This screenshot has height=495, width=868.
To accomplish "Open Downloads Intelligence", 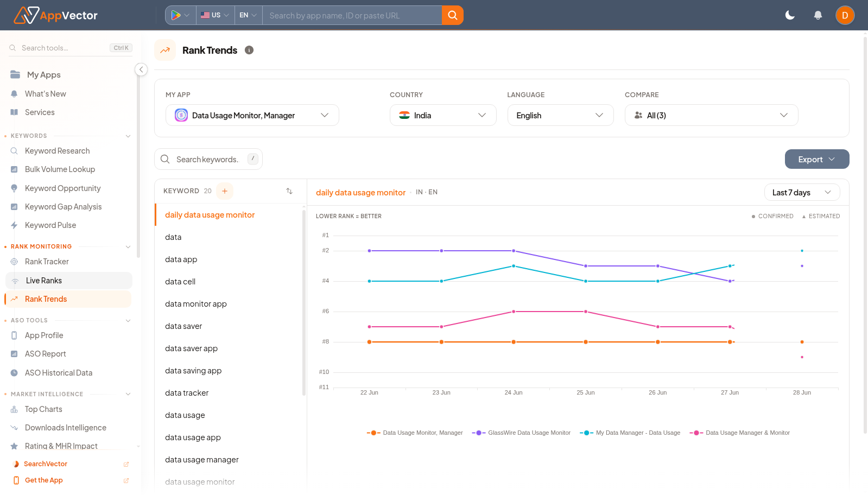I will [x=65, y=428].
